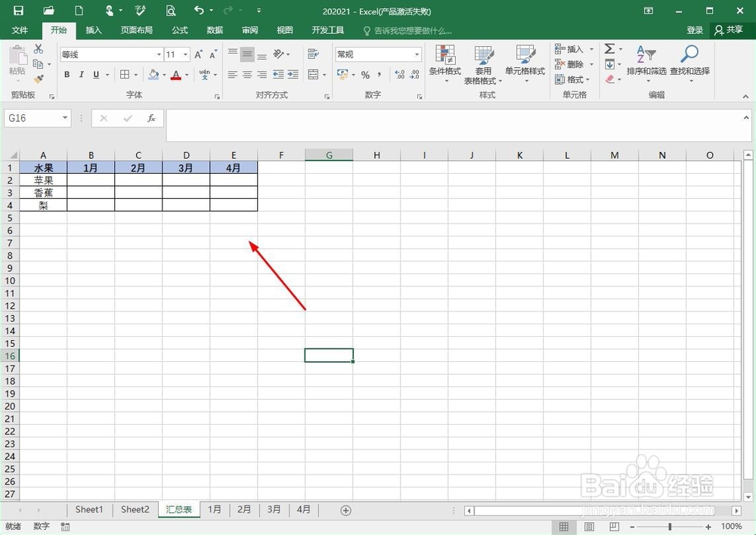Switch to the 公式 Formulas tab
The image size is (756, 535).
180,30
